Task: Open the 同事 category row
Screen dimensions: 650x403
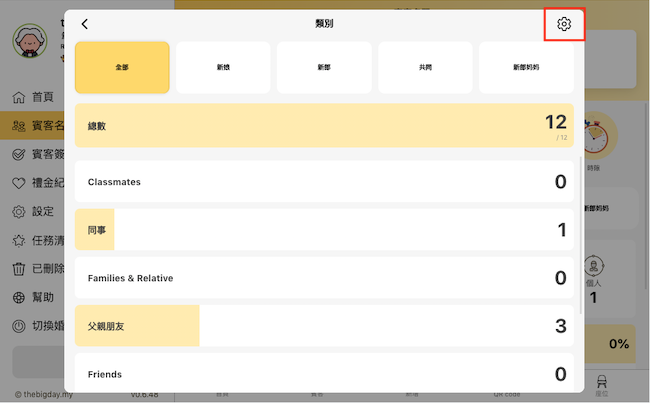Action: [324, 230]
